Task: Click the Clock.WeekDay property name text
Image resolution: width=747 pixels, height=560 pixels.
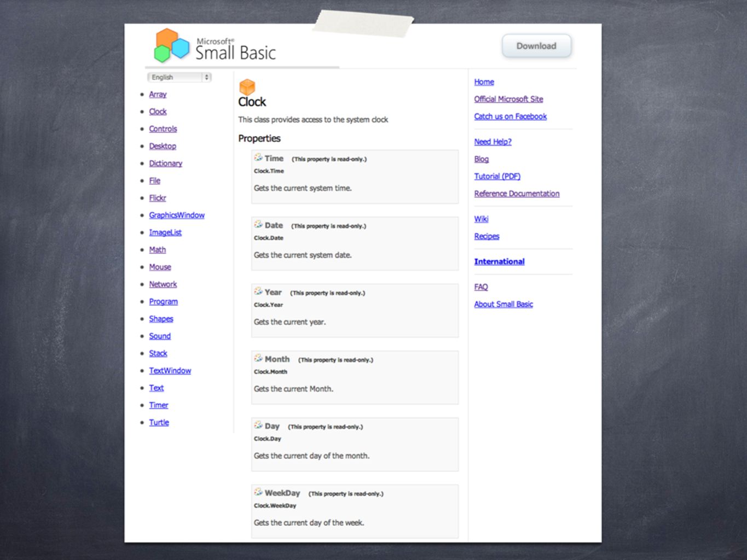Action: click(275, 506)
